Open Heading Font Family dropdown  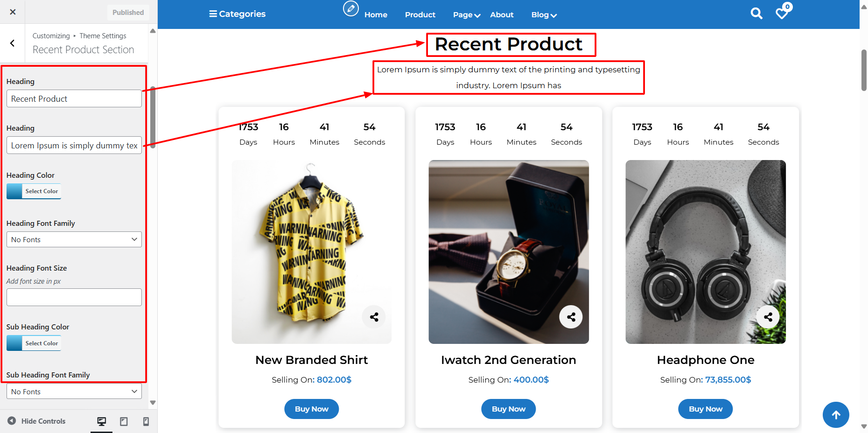tap(74, 239)
